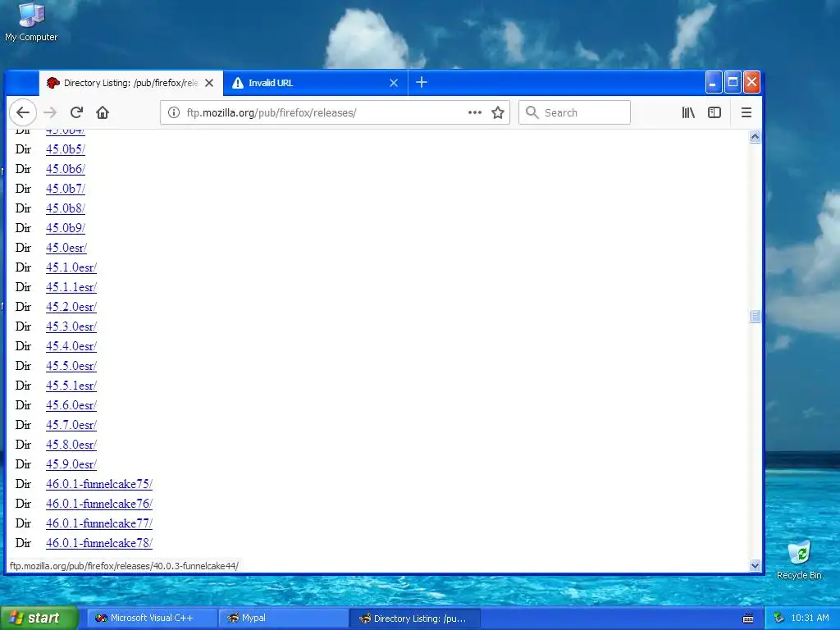Open the Library toolbar icon

[x=688, y=112]
